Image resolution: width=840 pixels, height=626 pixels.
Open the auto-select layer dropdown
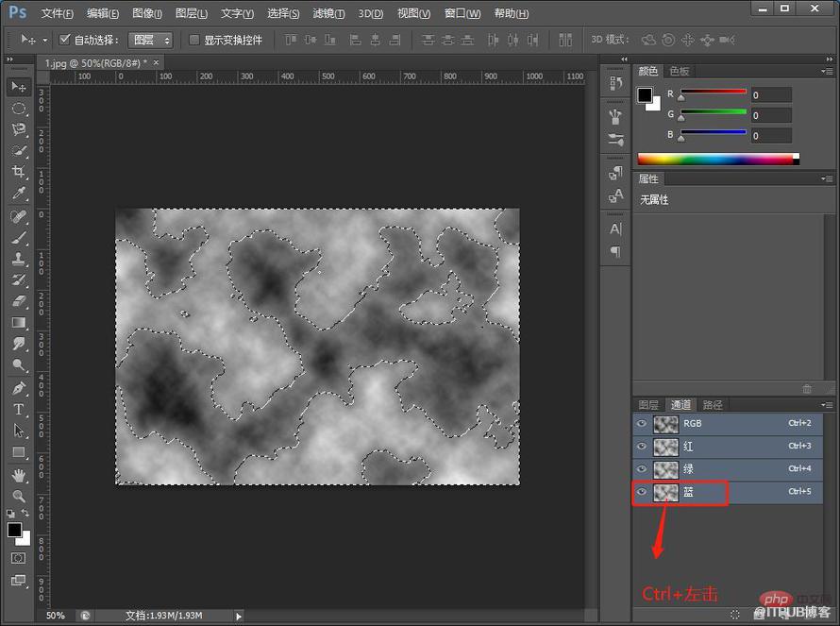(x=150, y=40)
